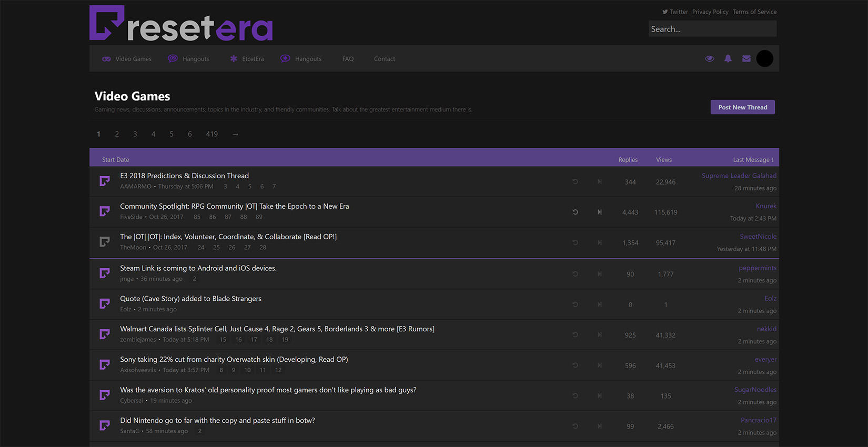Viewport: 868px width, 447px height.
Task: Click thread icon for Quote (Cave Story)
Action: pyautogui.click(x=105, y=304)
